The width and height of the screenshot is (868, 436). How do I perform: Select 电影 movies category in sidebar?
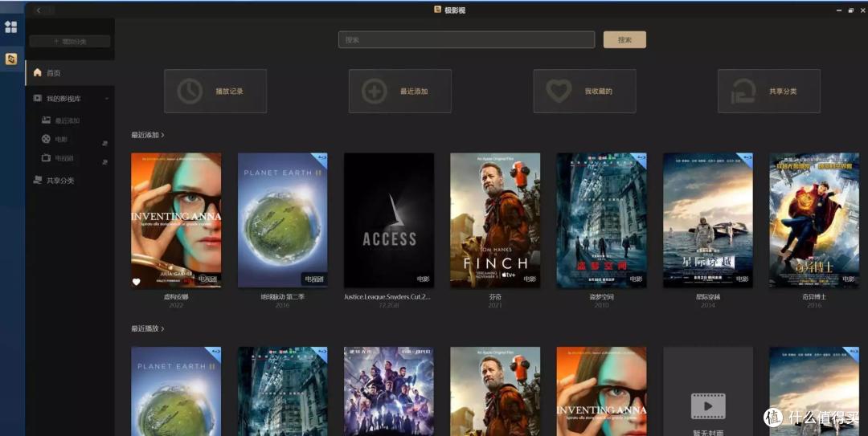pos(61,140)
